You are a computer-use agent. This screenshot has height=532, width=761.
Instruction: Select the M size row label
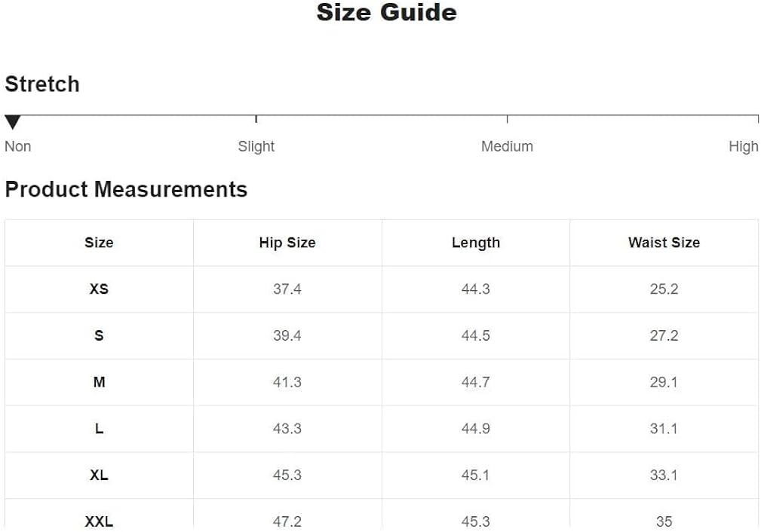coord(99,382)
